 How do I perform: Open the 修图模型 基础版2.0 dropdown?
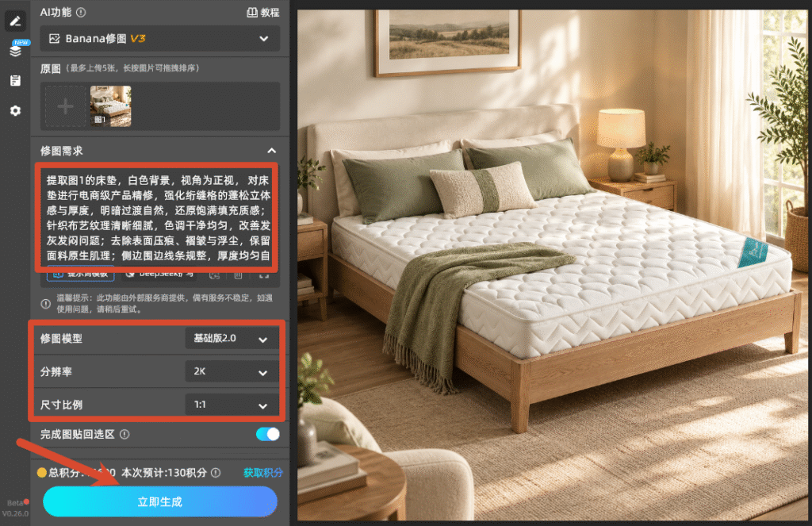pos(232,339)
